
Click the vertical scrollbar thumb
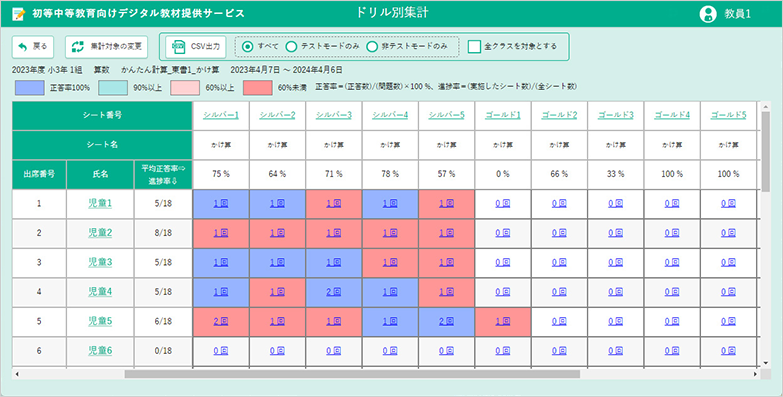click(x=766, y=151)
